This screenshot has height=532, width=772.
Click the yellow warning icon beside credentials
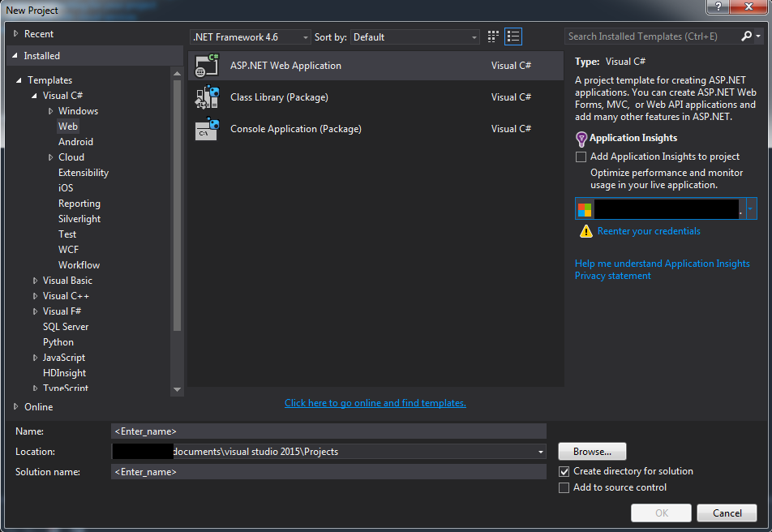point(585,231)
